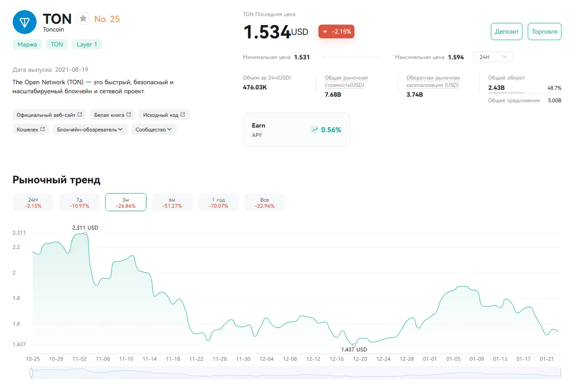Click the 7.68B market cap value
This screenshot has height=388, width=588.
click(333, 95)
